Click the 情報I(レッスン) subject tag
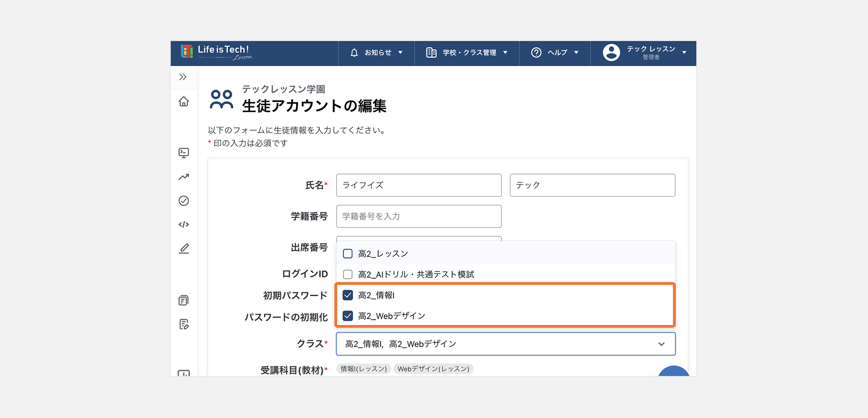The image size is (868, 418). coord(364,369)
